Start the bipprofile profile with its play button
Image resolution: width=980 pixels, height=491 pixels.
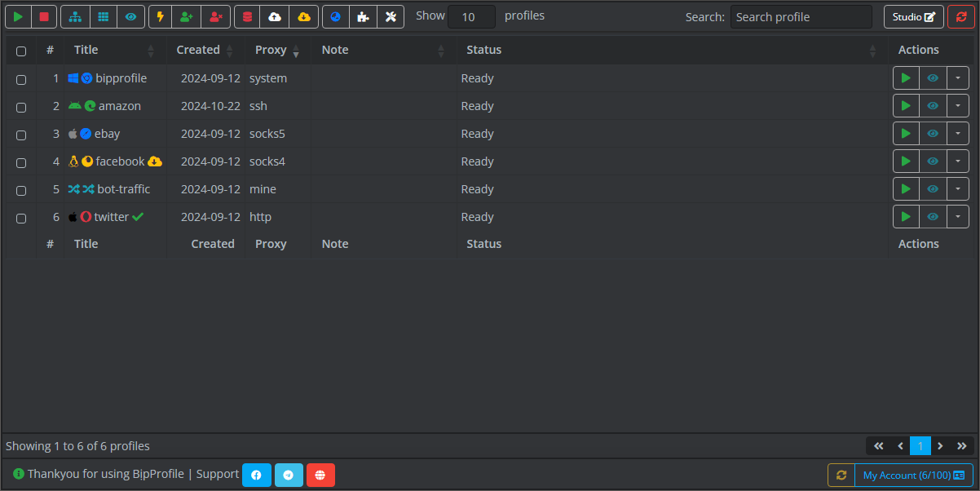click(906, 78)
